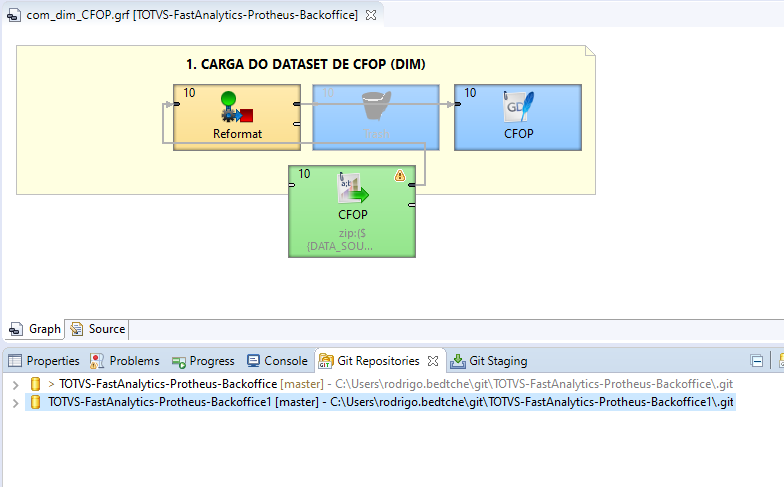Screen dimensions: 784x487
Task: Click the Git Repositories tab icon
Action: pyautogui.click(x=326, y=361)
